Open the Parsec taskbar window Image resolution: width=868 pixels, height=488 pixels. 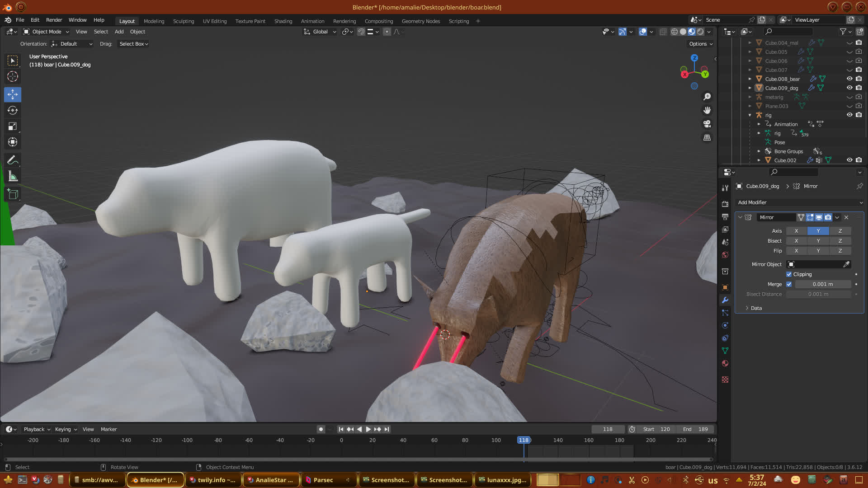click(x=323, y=480)
